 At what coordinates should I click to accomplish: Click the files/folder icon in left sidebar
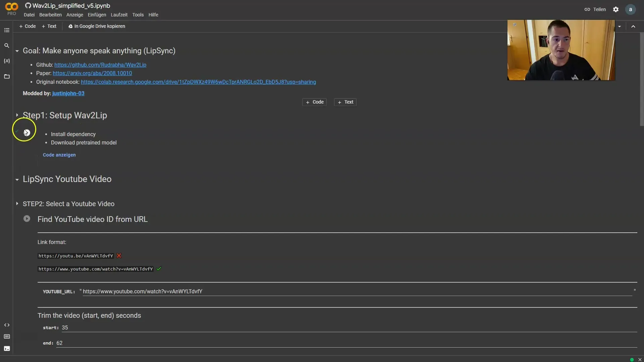(x=7, y=76)
